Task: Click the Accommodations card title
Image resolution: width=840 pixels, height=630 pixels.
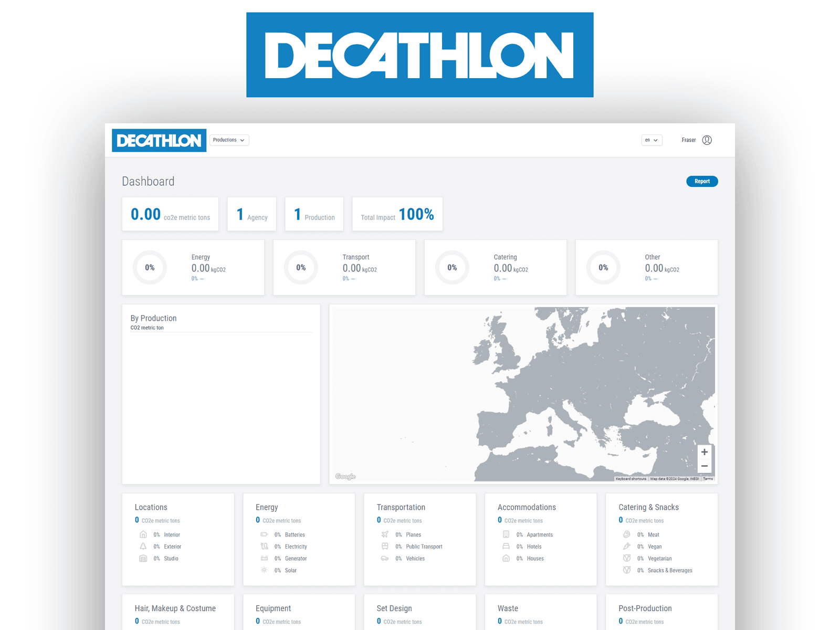Action: (x=527, y=507)
